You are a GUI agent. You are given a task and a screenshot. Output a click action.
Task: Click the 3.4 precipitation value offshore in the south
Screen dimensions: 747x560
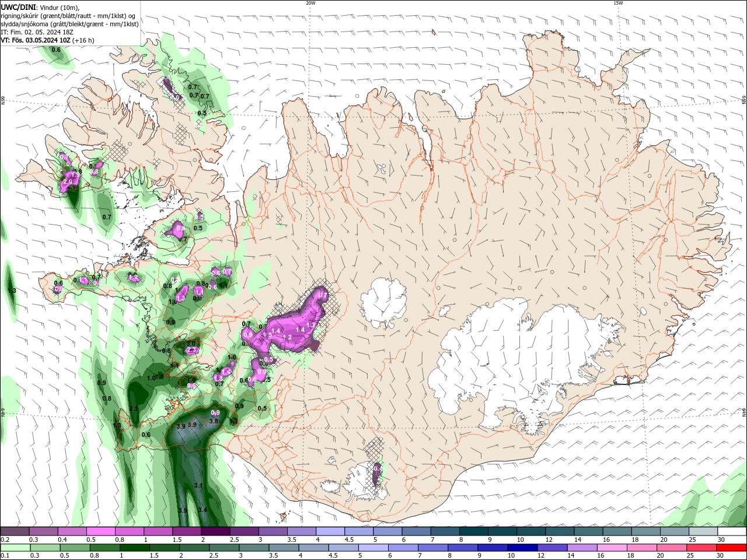tap(203, 510)
